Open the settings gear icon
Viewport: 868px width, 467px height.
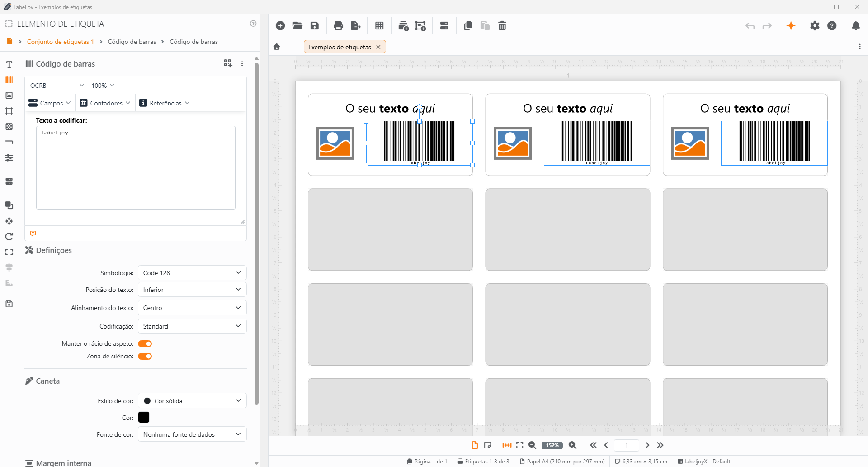[815, 26]
